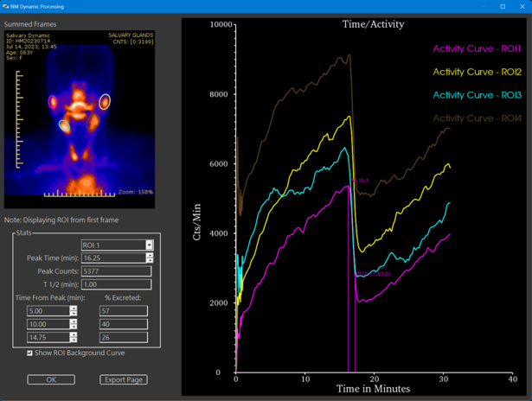
Task: Click the OK button
Action: (51, 379)
